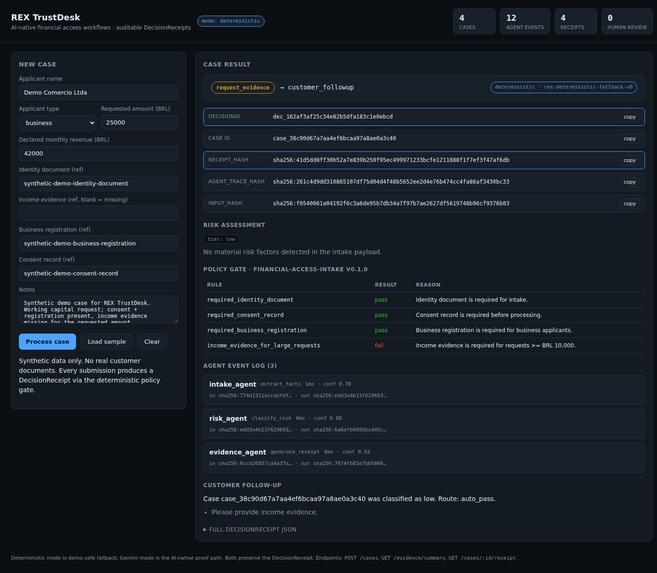
Task: Click the tier: low risk badge
Action: 221,239
